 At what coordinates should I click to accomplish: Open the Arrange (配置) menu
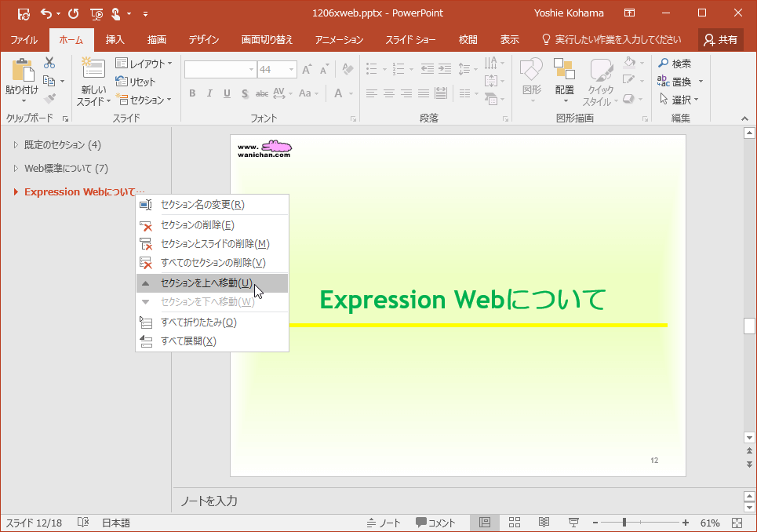coord(564,80)
